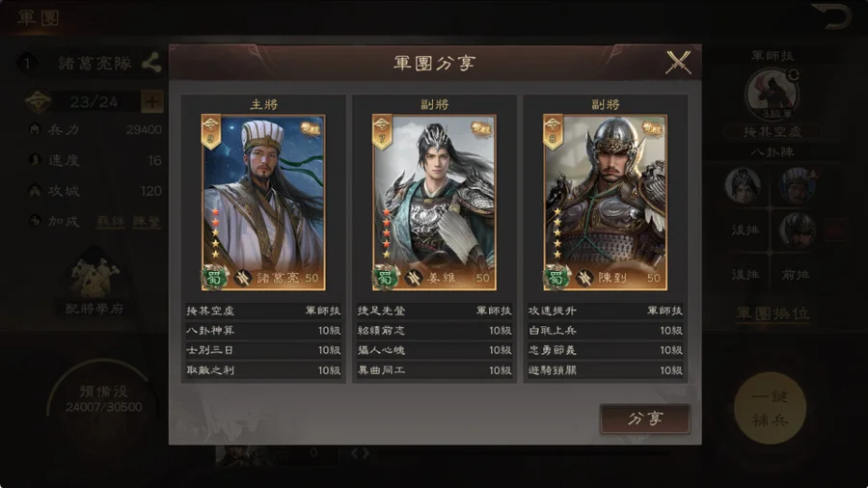This screenshot has height=488, width=868.
Task: Open the 掎其空虛 skill row under 諸葛亮
Action: coord(263,311)
